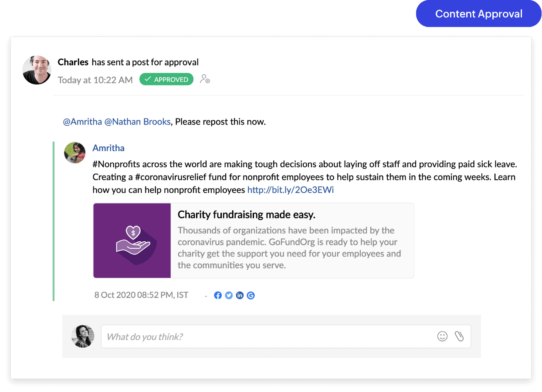Click the Google network icon
The height and width of the screenshot is (392, 542).
(x=251, y=295)
